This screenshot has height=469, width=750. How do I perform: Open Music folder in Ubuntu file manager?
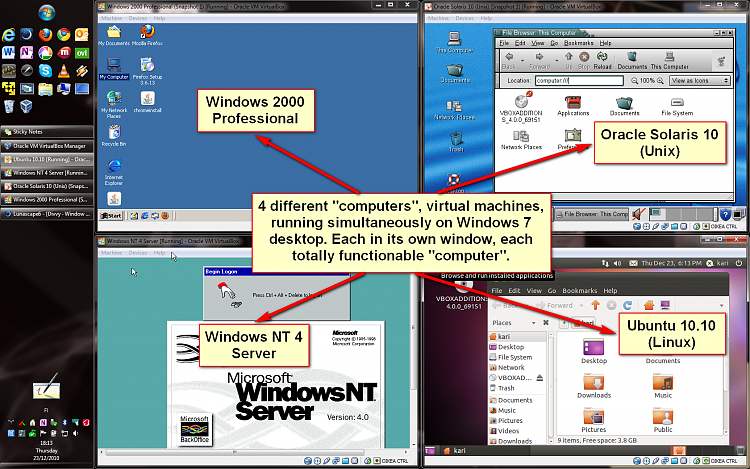pyautogui.click(x=663, y=386)
